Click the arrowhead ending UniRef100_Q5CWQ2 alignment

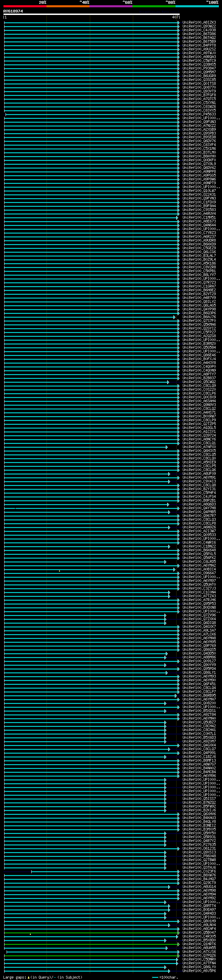[168, 382]
